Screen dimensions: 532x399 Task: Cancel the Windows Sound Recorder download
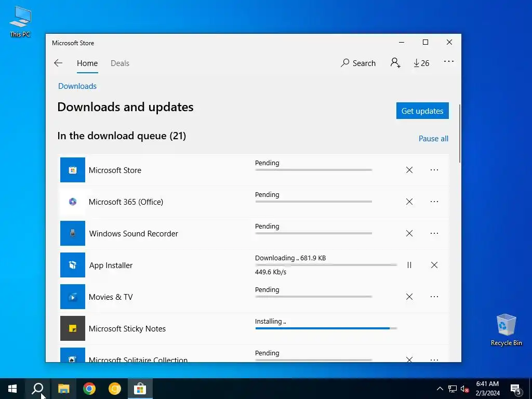point(409,233)
